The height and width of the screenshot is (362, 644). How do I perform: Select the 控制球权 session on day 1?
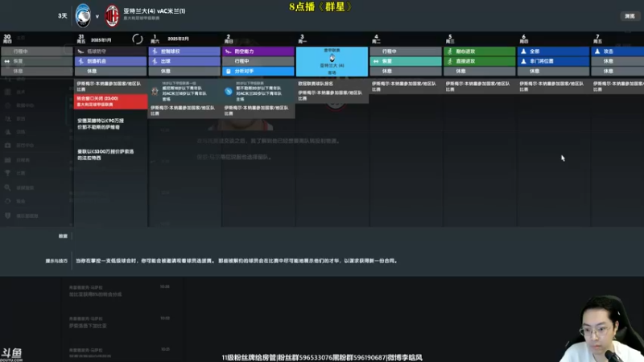[184, 51]
